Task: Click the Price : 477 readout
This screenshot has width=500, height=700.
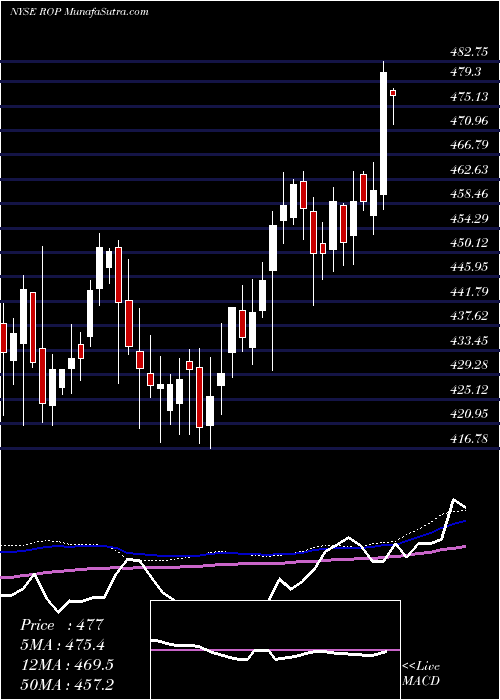Action: click(62, 625)
